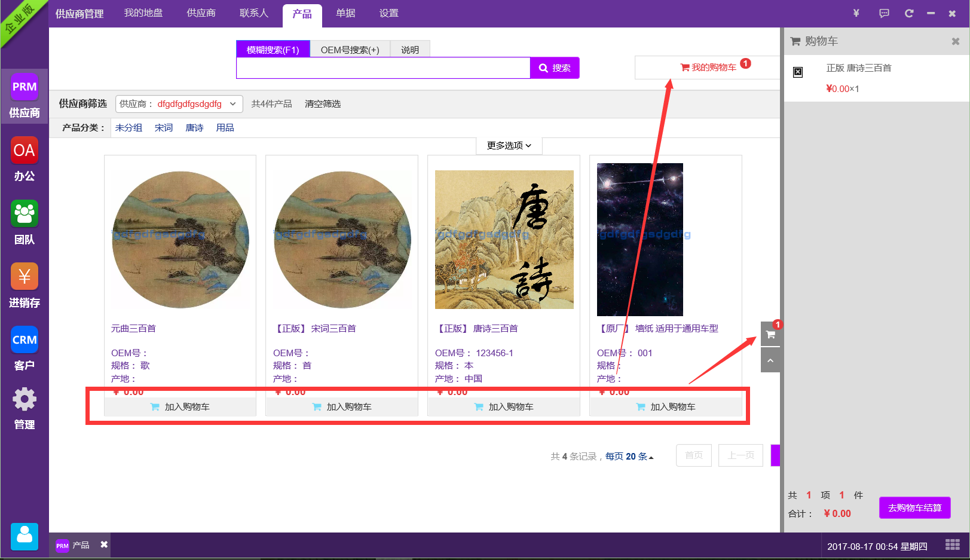
Task: Open the 联系人 menu
Action: (x=254, y=13)
